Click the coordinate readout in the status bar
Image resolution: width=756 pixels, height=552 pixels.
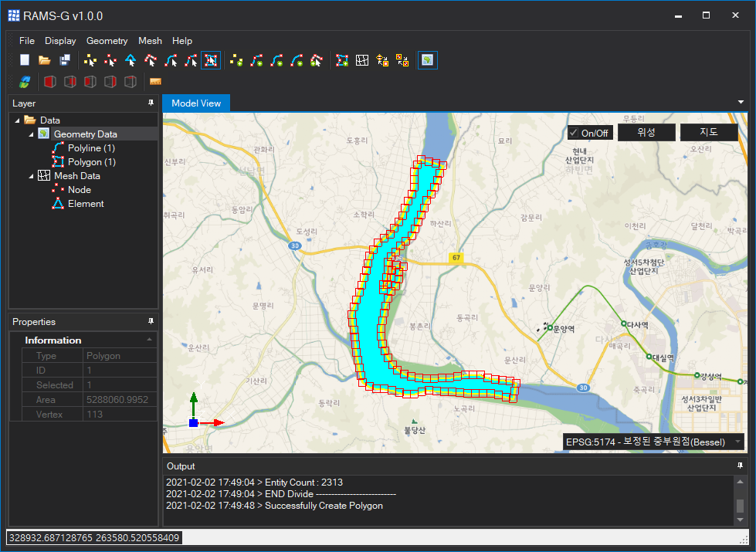pos(94,537)
